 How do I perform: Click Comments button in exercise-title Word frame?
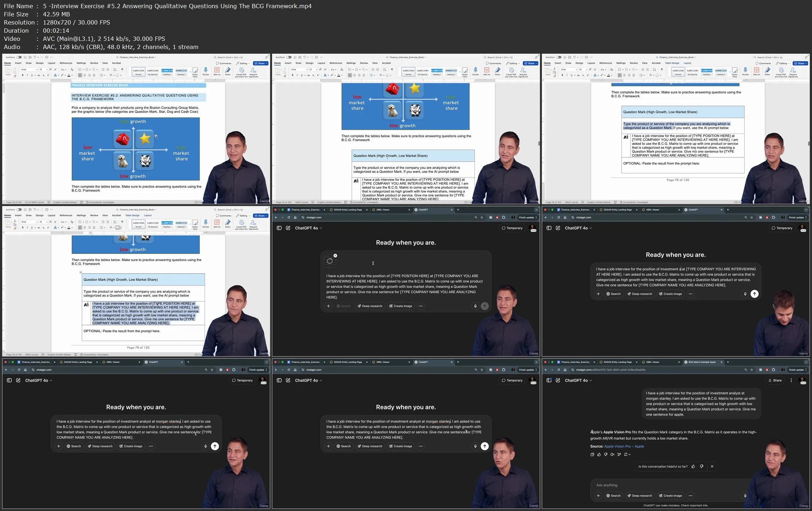pos(224,64)
